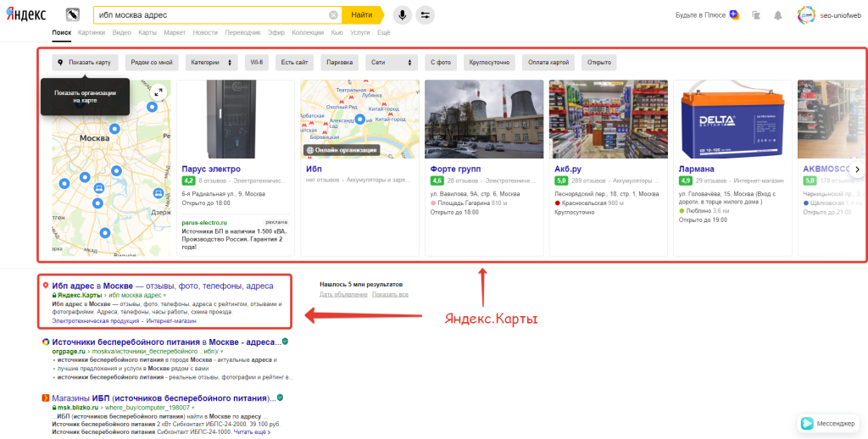Toggle the Открыто filter
The height and width of the screenshot is (439, 868).
point(599,63)
